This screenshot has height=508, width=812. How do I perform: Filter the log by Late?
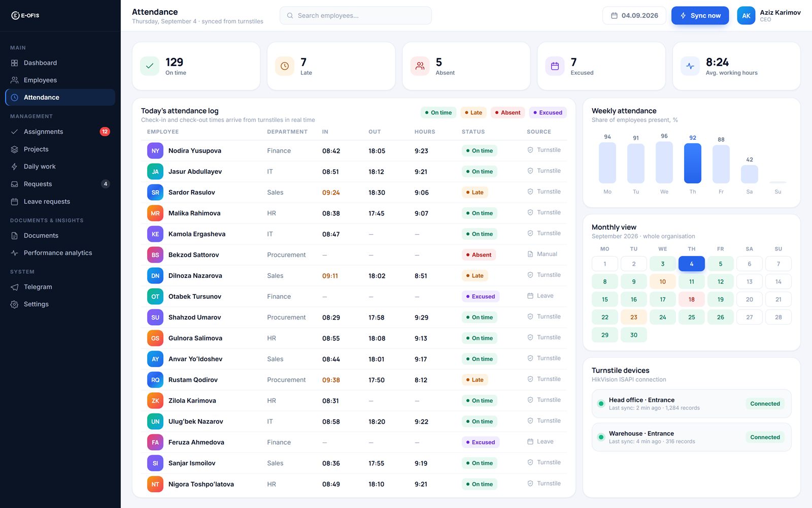473,113
